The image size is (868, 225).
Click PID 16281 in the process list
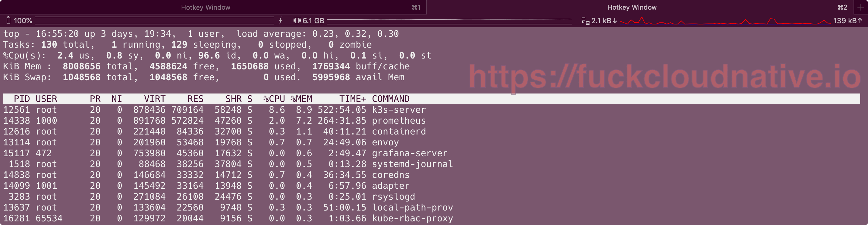pyautogui.click(x=17, y=218)
